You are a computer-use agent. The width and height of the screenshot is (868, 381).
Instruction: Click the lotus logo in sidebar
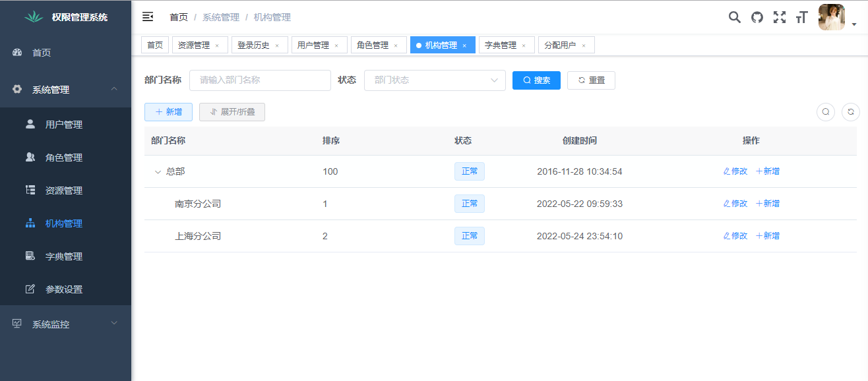[x=34, y=17]
